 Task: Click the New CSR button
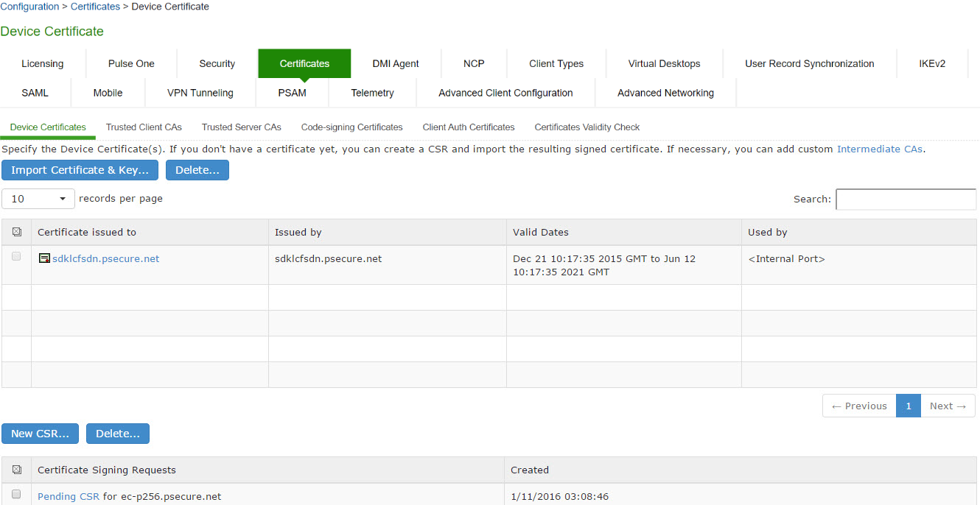[40, 434]
